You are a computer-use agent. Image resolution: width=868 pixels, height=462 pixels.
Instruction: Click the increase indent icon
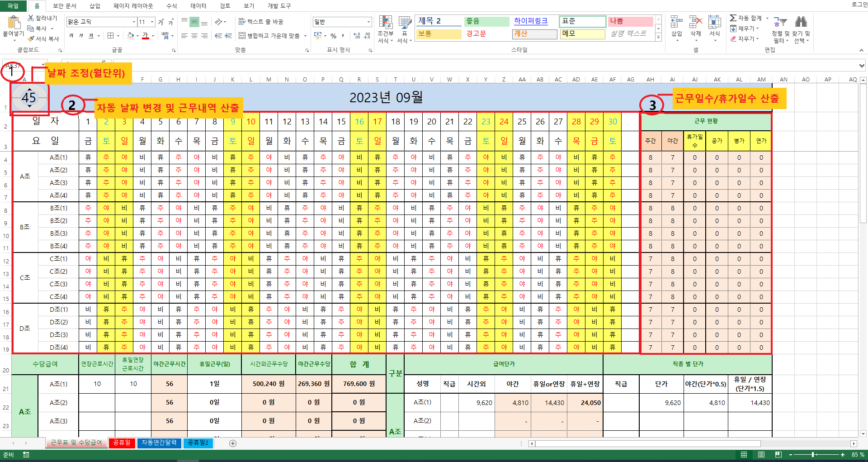228,36
